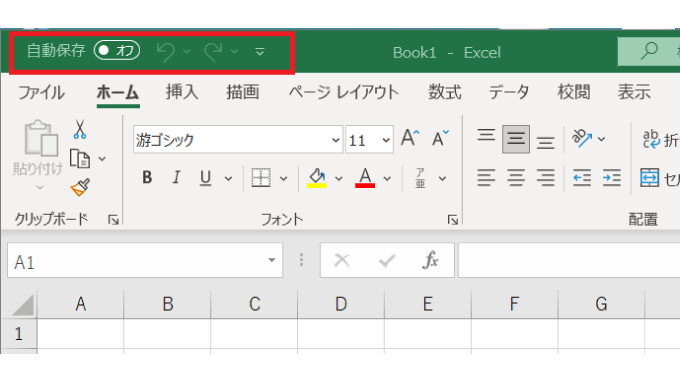680x383 pixels.
Task: Click the Select All corner triangle
Action: [x=23, y=305]
